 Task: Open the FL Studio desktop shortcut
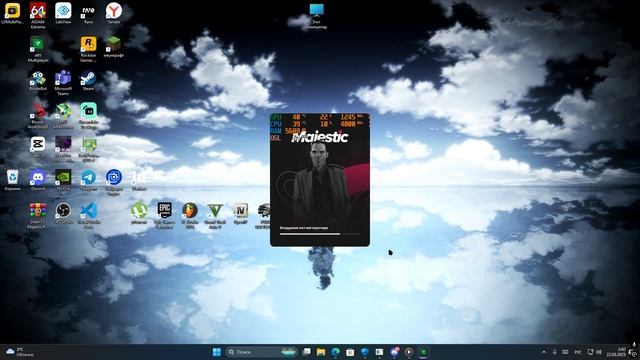point(190,216)
